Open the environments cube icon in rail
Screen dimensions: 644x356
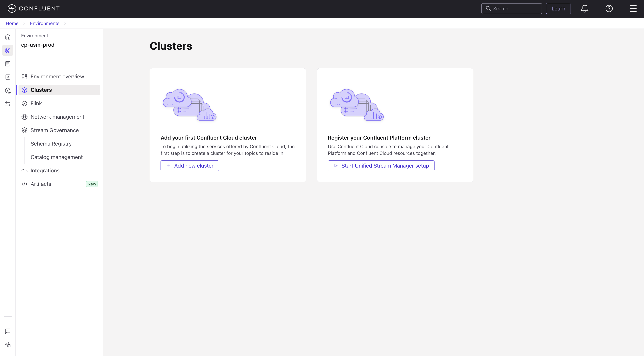(8, 50)
